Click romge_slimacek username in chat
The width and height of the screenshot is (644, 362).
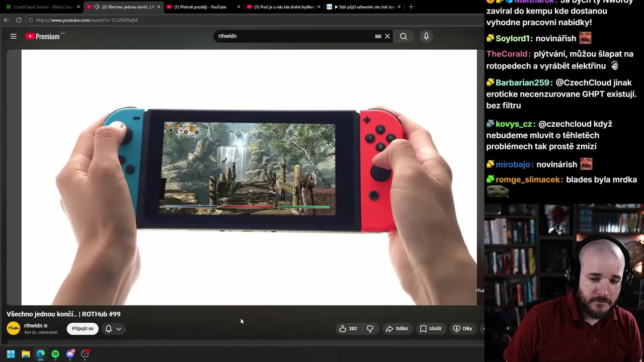coord(528,179)
